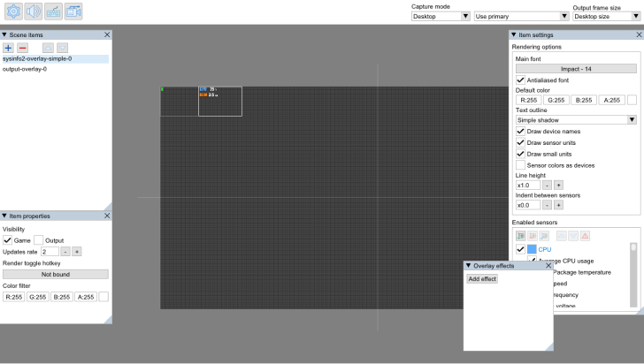The height and width of the screenshot is (364, 644).
Task: Click the Impact - 14 main font button
Action: pyautogui.click(x=576, y=68)
